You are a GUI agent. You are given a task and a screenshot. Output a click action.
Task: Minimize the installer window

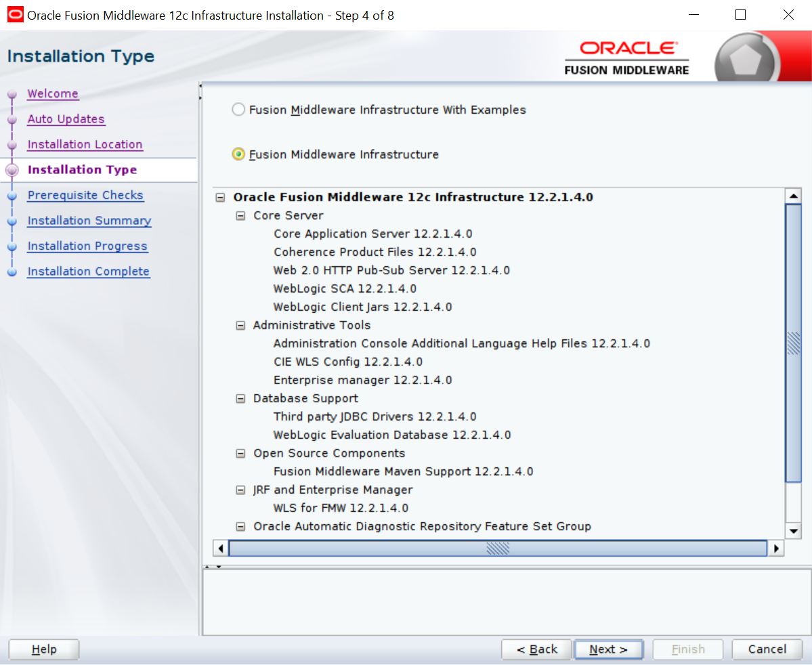click(x=694, y=14)
